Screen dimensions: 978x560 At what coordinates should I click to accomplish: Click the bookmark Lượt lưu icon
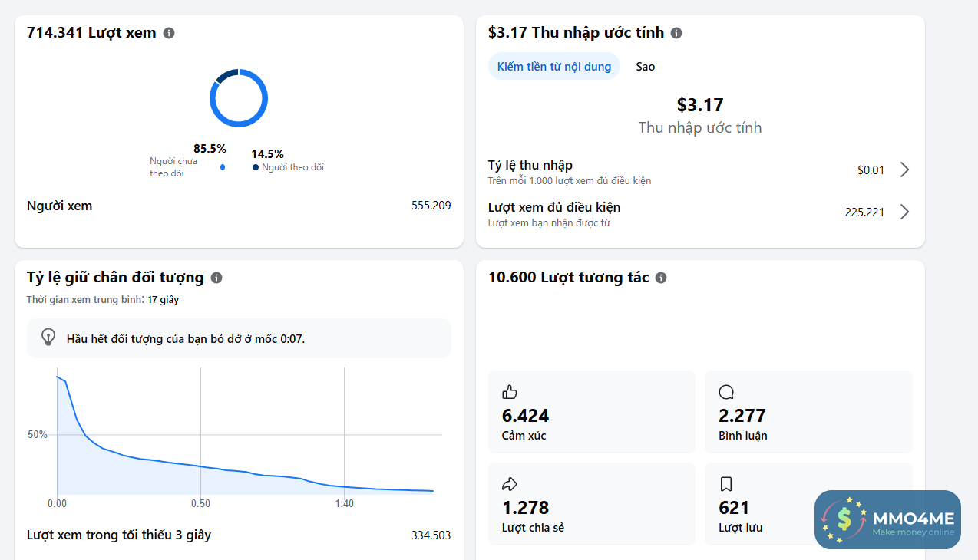[726, 484]
